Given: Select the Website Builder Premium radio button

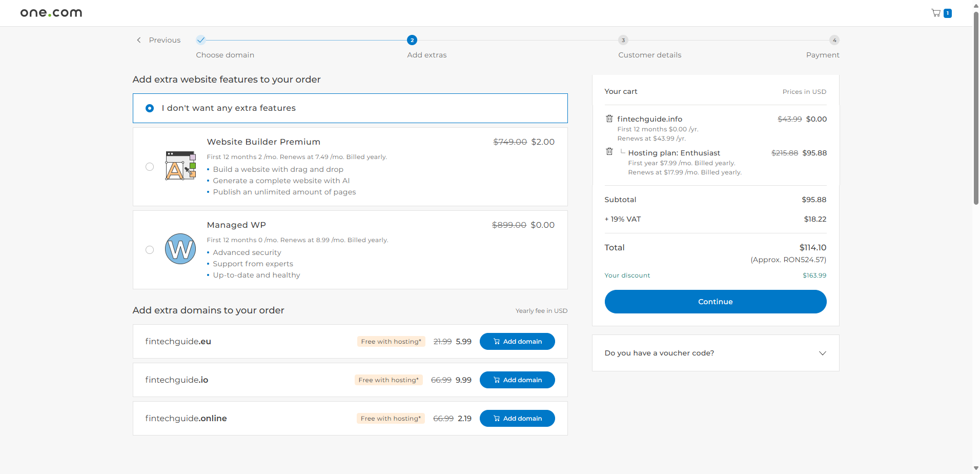Looking at the screenshot, I should (150, 167).
